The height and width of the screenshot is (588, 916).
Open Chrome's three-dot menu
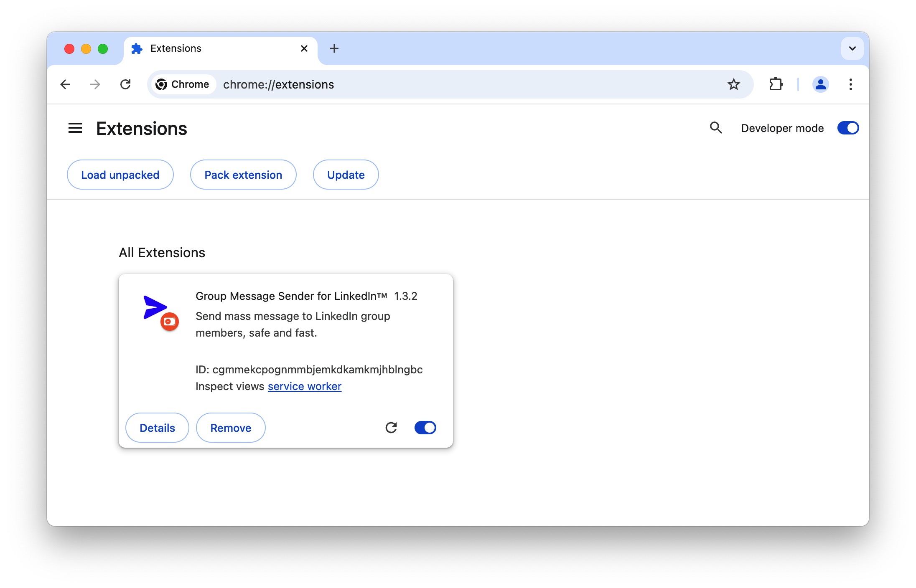[850, 84]
